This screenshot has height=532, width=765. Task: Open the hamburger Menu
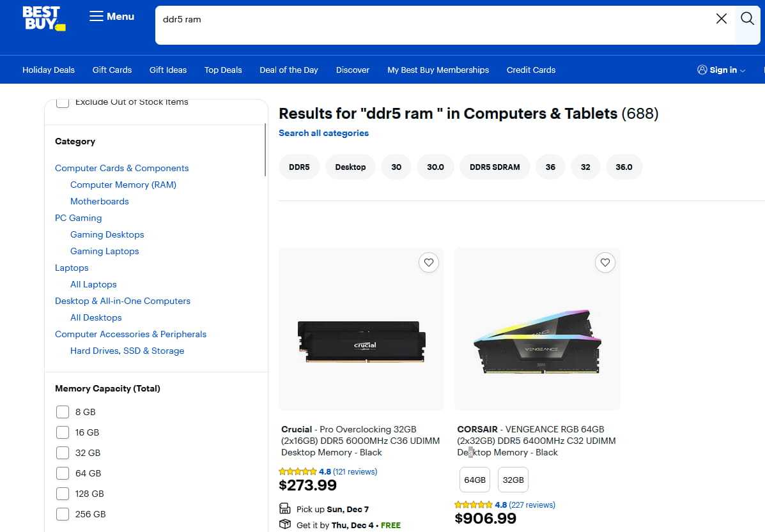112,17
